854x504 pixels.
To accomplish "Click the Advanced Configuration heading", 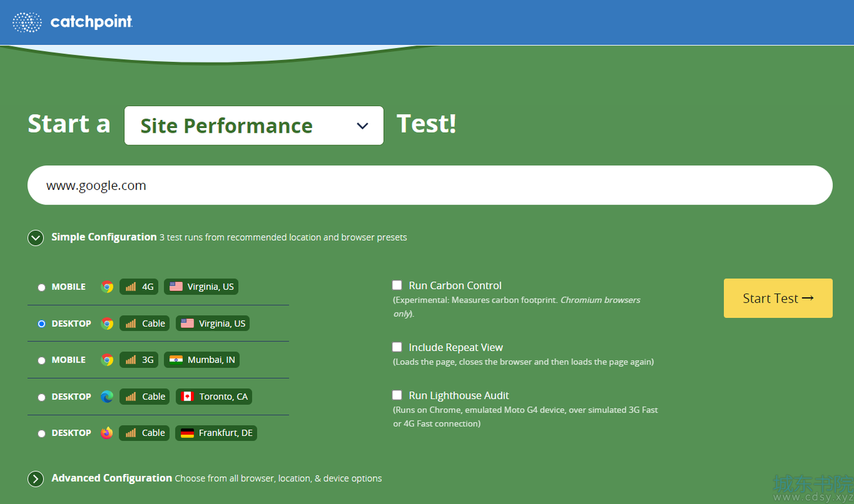I will [111, 478].
